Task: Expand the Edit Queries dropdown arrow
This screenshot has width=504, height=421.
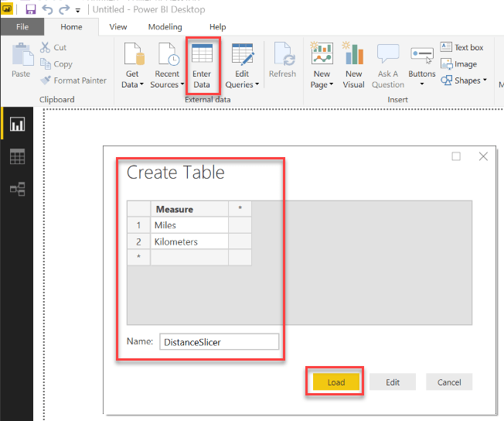Action: point(257,84)
